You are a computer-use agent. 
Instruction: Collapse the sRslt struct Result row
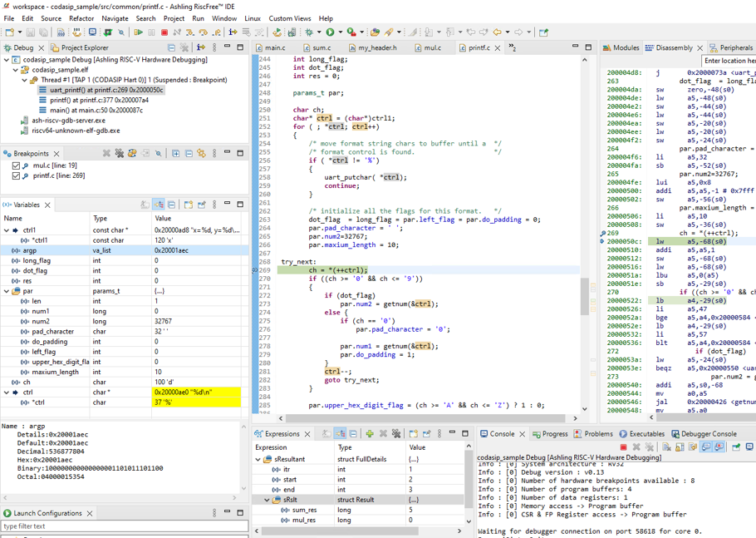pyautogui.click(x=267, y=500)
